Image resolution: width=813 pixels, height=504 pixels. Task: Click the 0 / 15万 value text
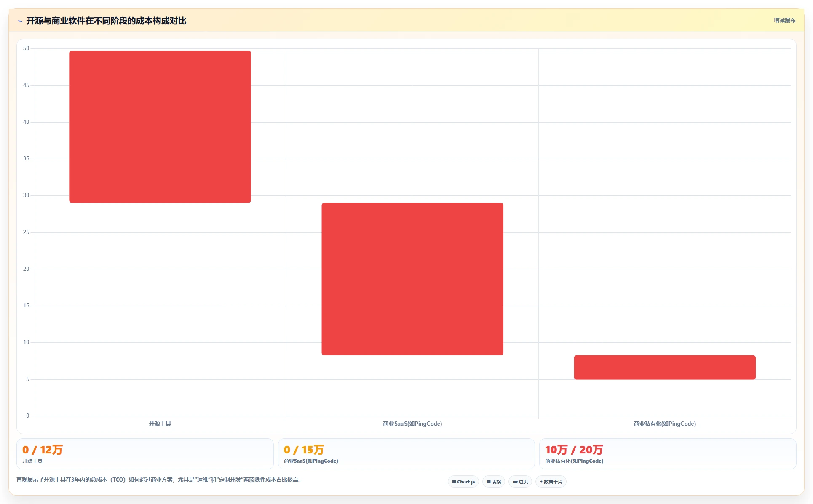(304, 450)
